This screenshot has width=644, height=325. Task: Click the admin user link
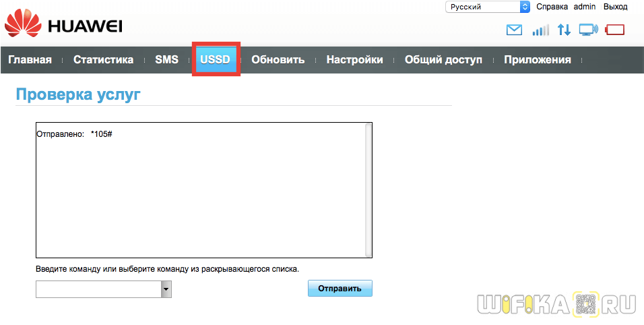click(x=585, y=7)
